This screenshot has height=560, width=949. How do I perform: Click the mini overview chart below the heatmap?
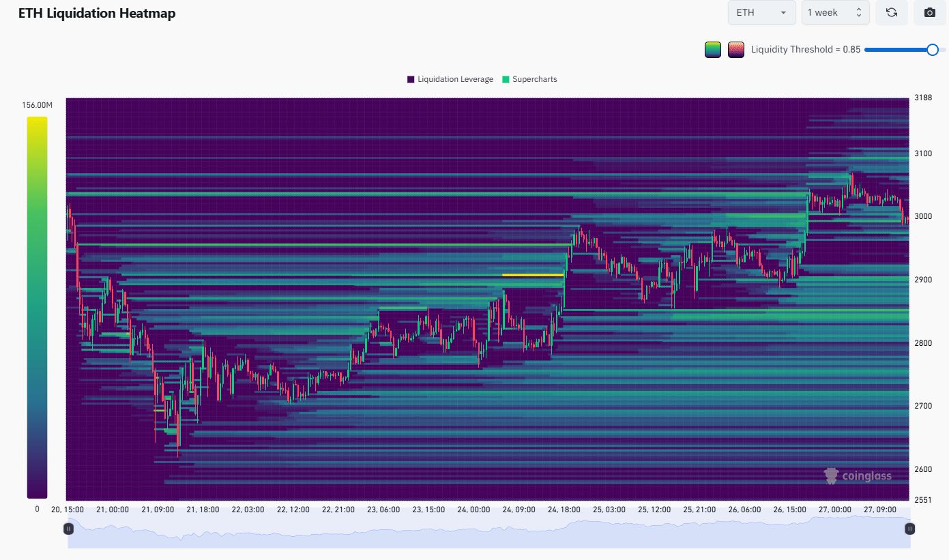488,532
